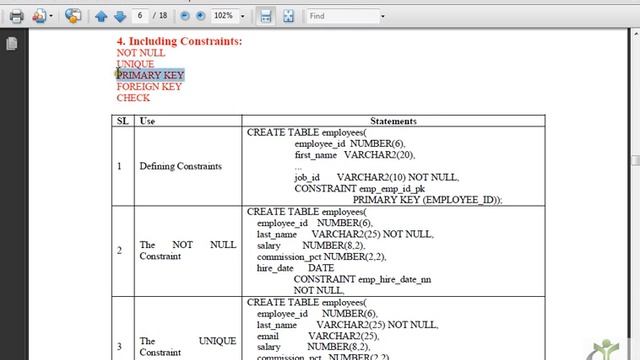This screenshot has height=360, width=640.
Task: Print the document with printer icon
Action: click(16, 16)
